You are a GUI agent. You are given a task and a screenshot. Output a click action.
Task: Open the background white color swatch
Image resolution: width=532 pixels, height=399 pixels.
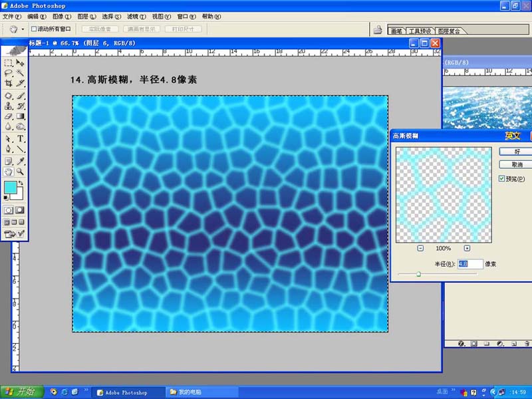click(x=19, y=196)
